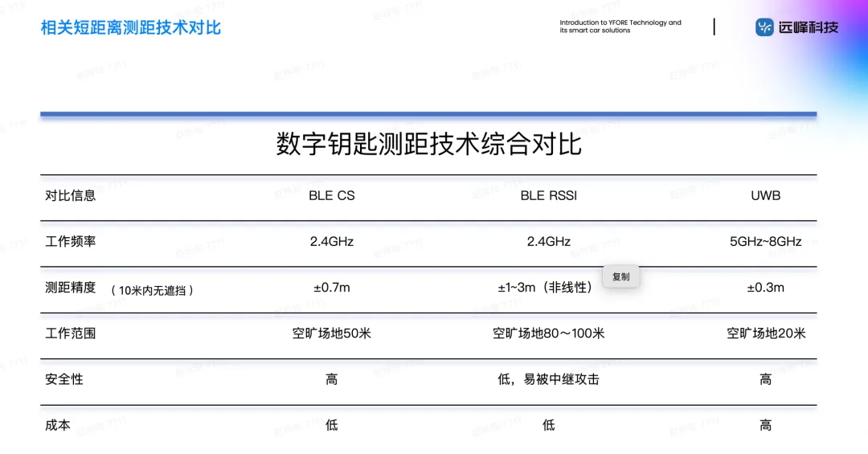The width and height of the screenshot is (868, 454).
Task: Click the 高 security value under UWB
Action: tap(766, 379)
